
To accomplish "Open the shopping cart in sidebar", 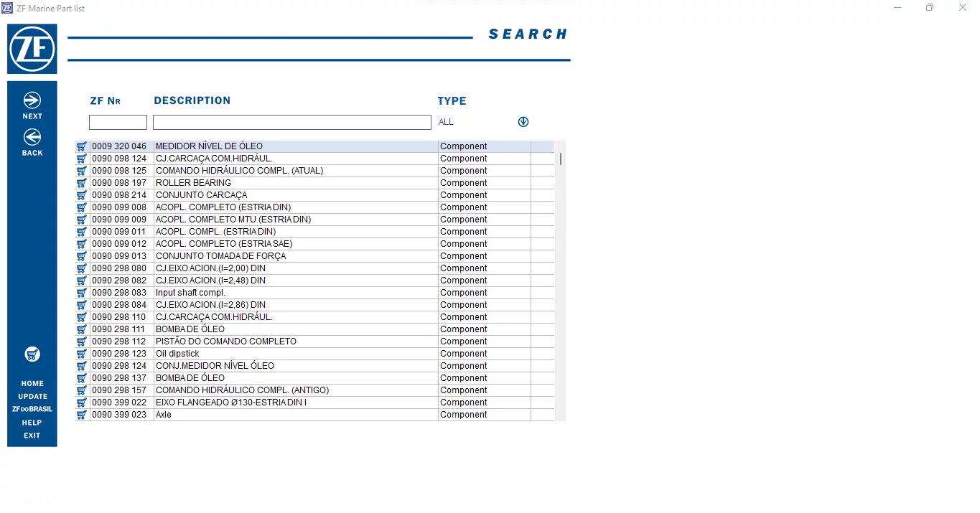I will tap(32, 354).
